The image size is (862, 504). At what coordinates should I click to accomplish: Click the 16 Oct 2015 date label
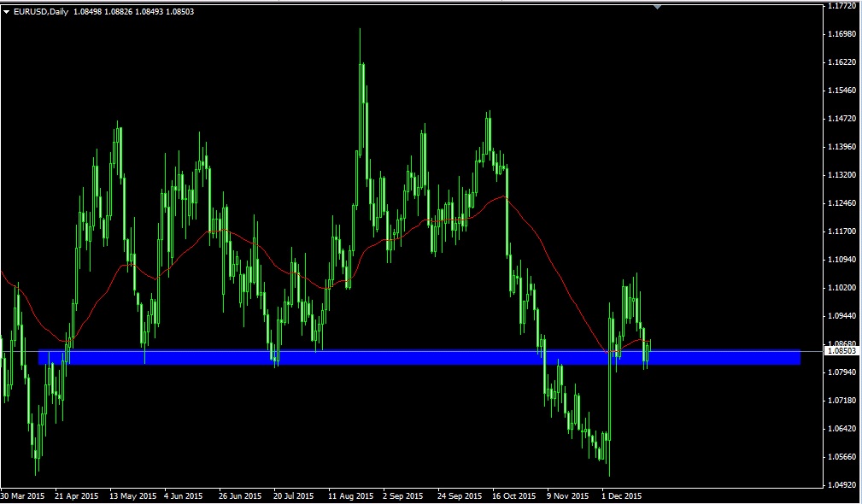(513, 495)
